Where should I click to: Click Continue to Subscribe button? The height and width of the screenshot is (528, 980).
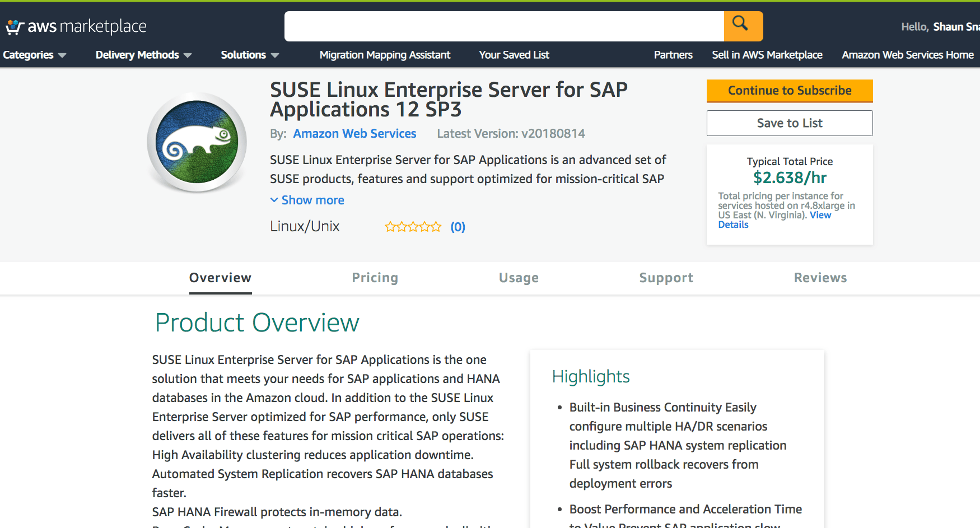tap(790, 91)
